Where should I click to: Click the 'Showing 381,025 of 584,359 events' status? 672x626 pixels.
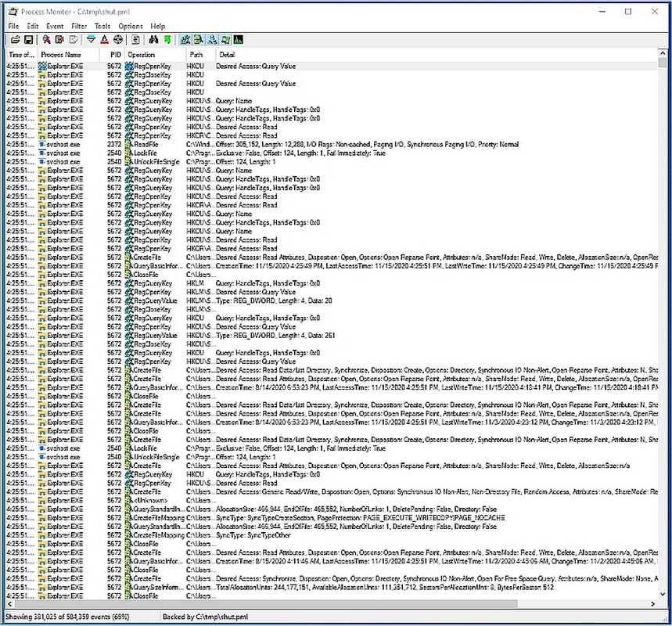tap(67, 617)
